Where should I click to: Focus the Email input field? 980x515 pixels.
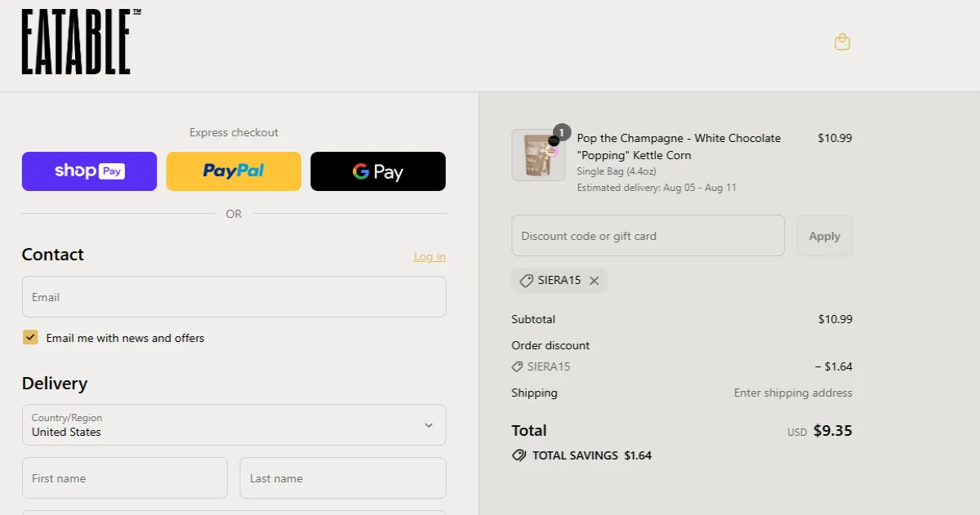[234, 297]
